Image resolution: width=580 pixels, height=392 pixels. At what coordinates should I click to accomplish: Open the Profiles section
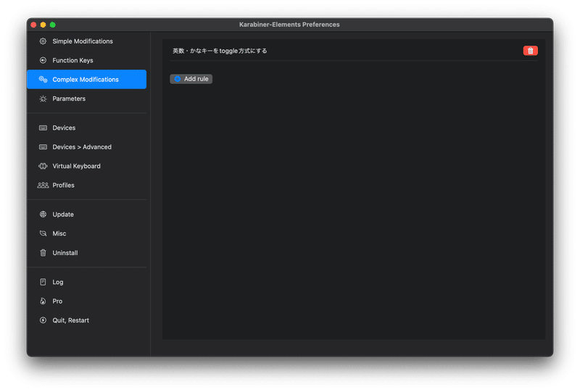[86, 185]
